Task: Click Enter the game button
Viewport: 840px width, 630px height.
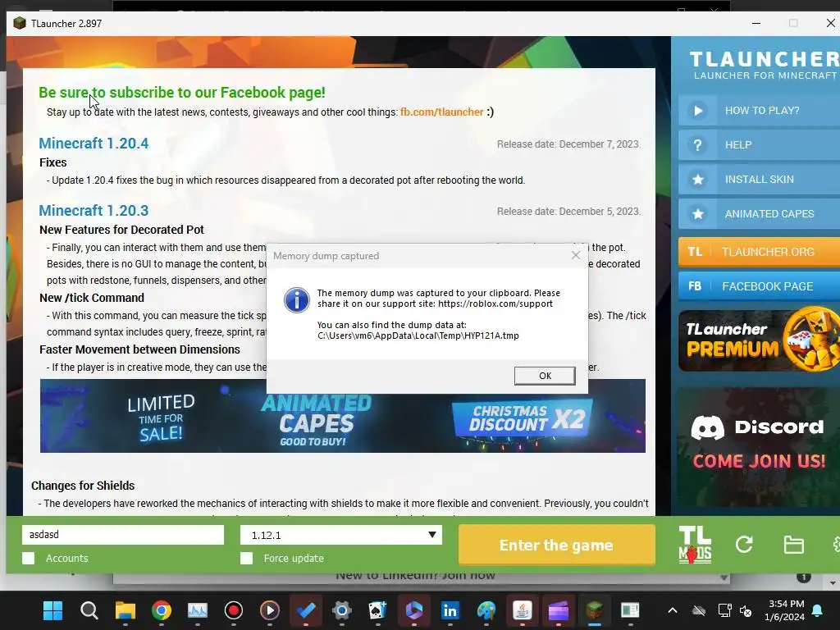Action: tap(557, 545)
